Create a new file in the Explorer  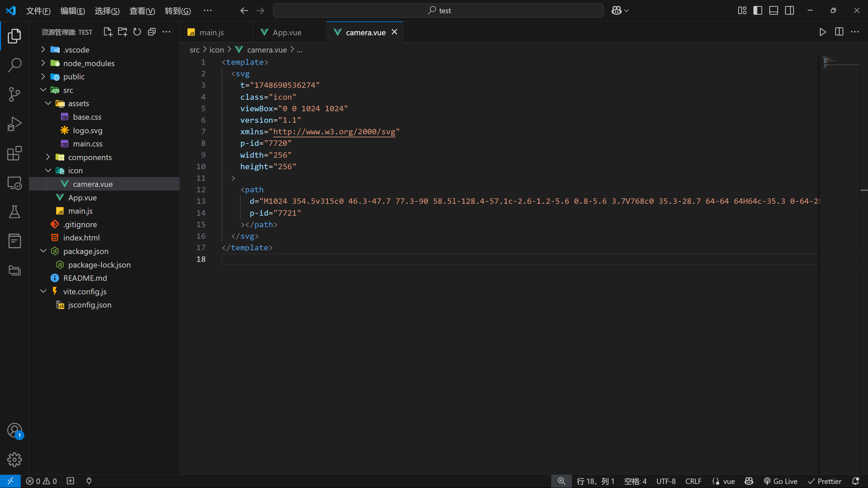pos(108,32)
